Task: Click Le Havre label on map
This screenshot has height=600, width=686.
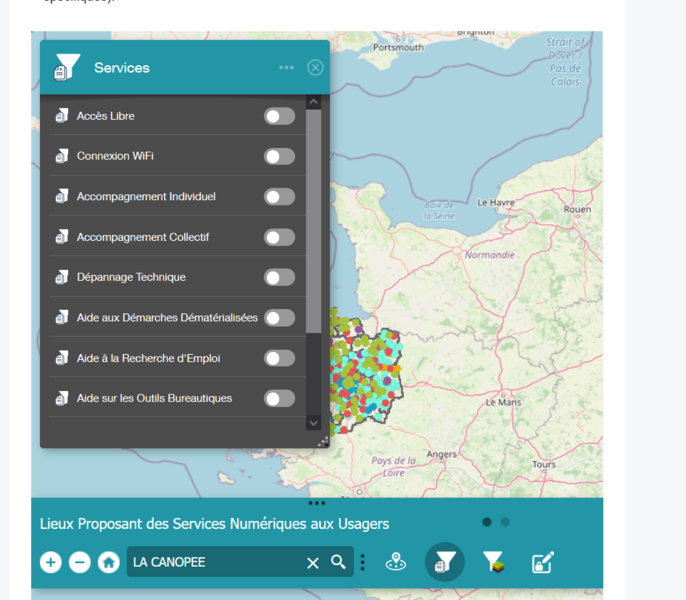Action: point(496,203)
